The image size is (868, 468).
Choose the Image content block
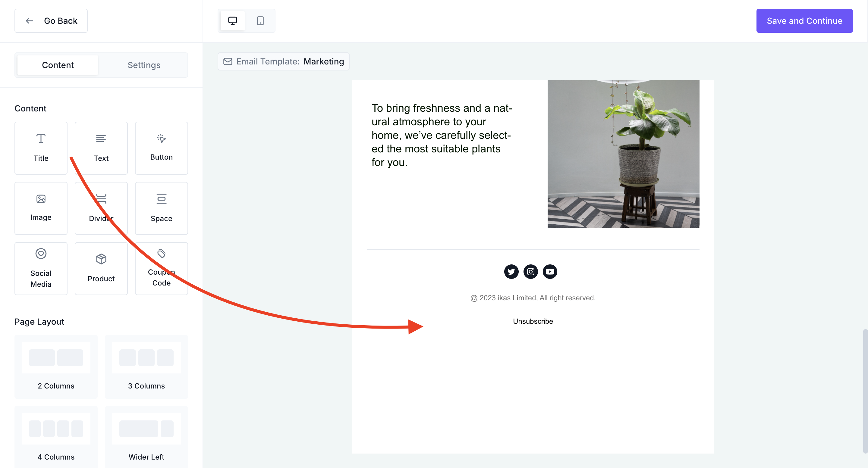pyautogui.click(x=41, y=208)
